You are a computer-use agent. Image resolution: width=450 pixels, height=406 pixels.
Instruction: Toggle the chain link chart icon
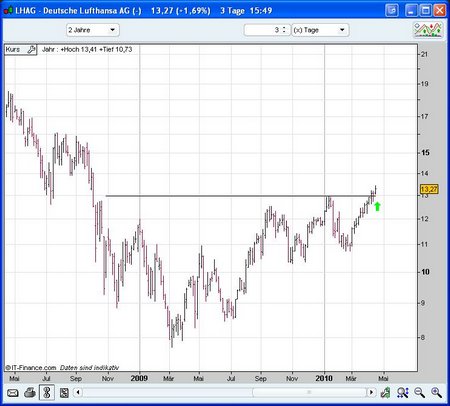(47, 393)
